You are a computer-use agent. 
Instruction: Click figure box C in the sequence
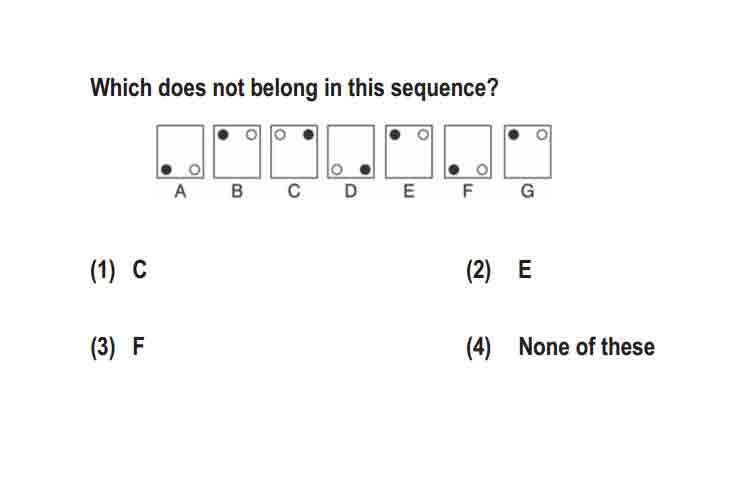(294, 152)
